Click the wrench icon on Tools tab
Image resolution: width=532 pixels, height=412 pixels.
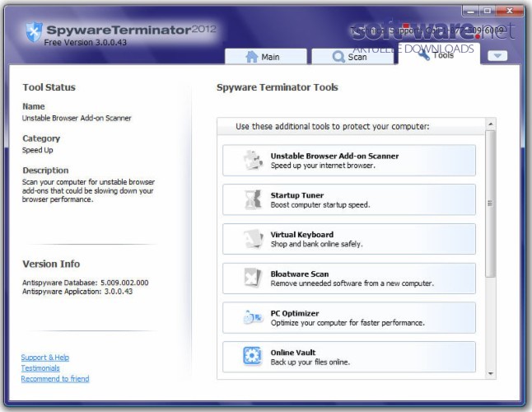tap(424, 54)
